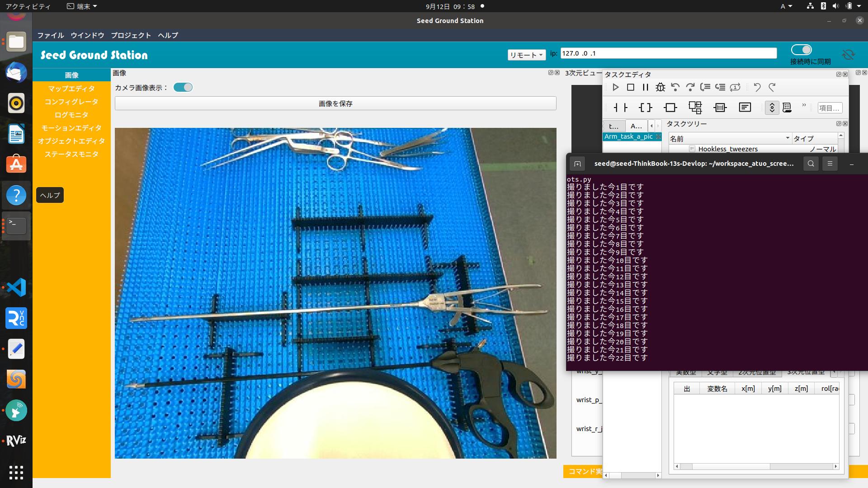
Task: Click the disabled sync connection icon
Action: coord(849,55)
